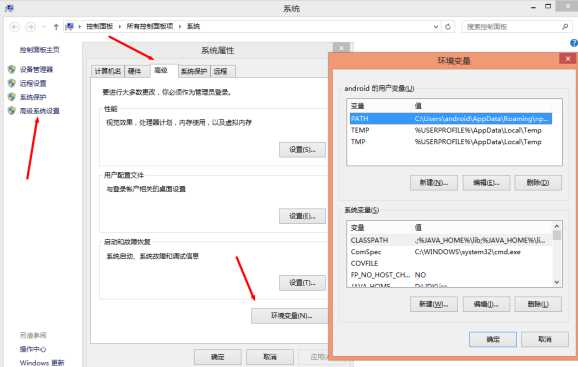Click 取消 in the 系统属性 dialog
The height and width of the screenshot is (367, 578).
click(270, 357)
